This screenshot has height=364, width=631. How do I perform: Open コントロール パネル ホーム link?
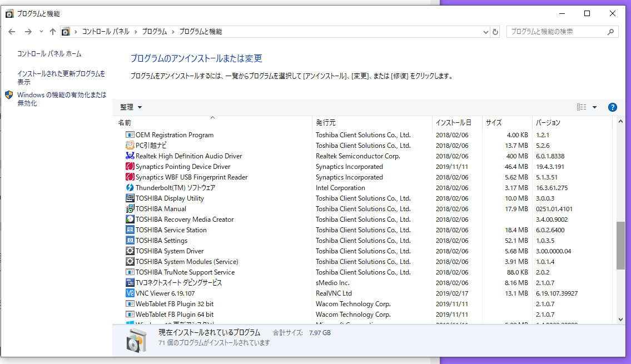coord(49,54)
